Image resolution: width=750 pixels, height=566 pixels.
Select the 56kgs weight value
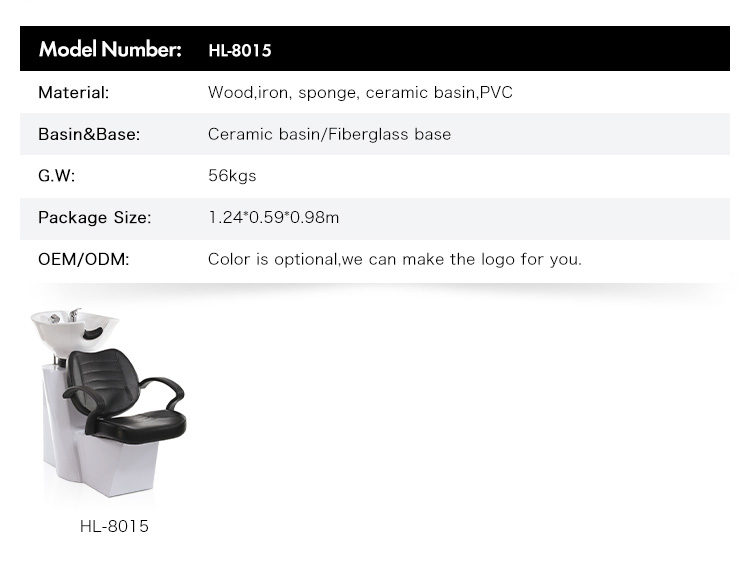pyautogui.click(x=232, y=176)
